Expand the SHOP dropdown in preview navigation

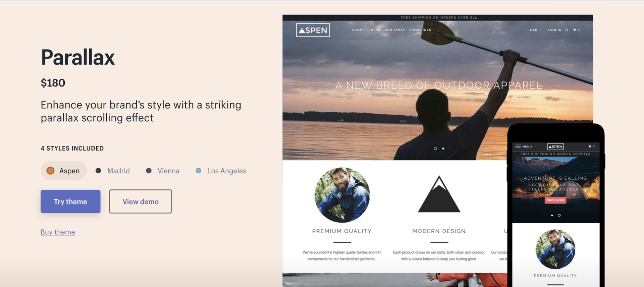click(x=359, y=30)
